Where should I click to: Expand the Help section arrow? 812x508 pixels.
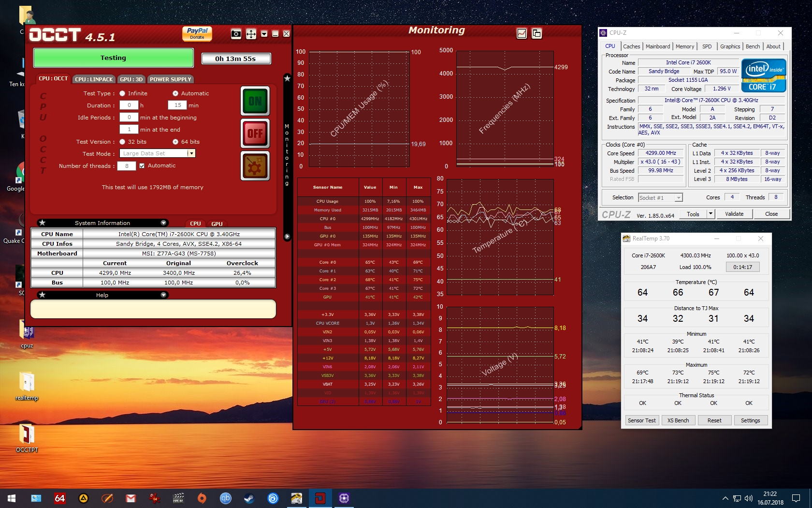[x=163, y=295]
